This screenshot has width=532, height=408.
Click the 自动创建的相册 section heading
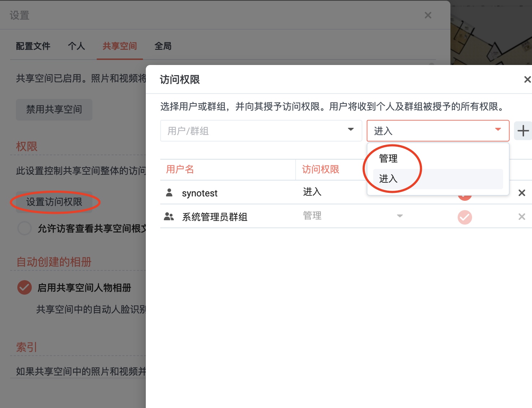pyautogui.click(x=54, y=262)
